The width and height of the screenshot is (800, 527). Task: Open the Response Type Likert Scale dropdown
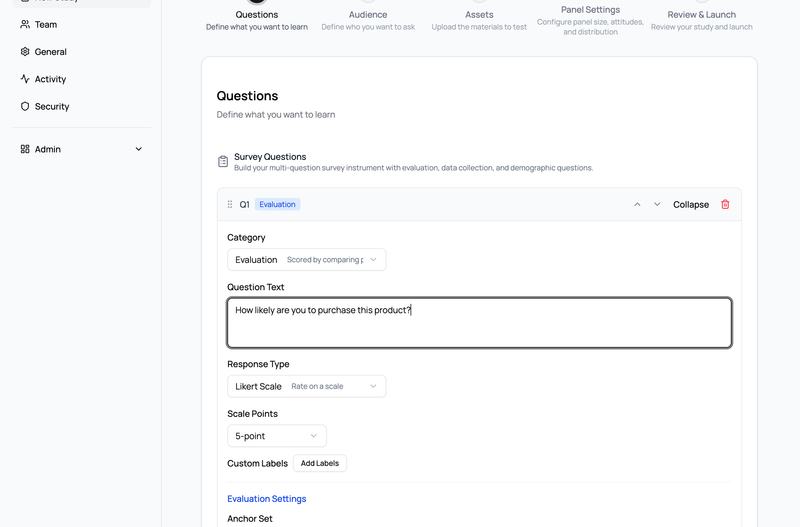(x=306, y=386)
